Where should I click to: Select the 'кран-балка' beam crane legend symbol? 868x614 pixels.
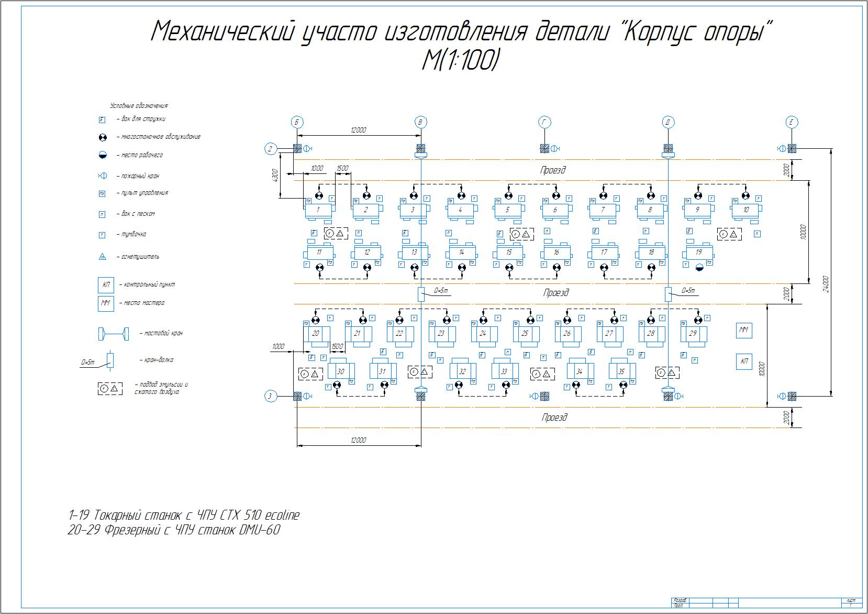(x=109, y=360)
